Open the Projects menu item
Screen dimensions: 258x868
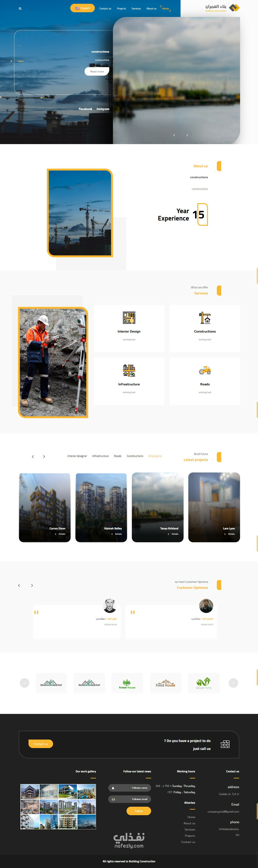121,8
